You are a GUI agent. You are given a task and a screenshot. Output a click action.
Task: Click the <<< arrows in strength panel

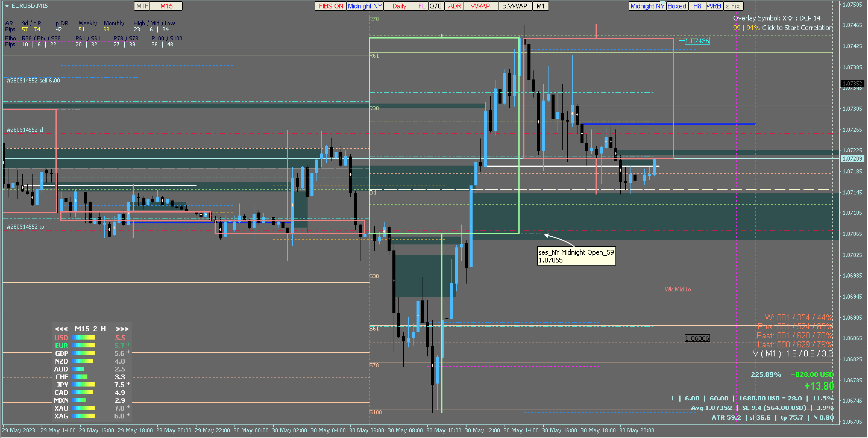(61, 329)
